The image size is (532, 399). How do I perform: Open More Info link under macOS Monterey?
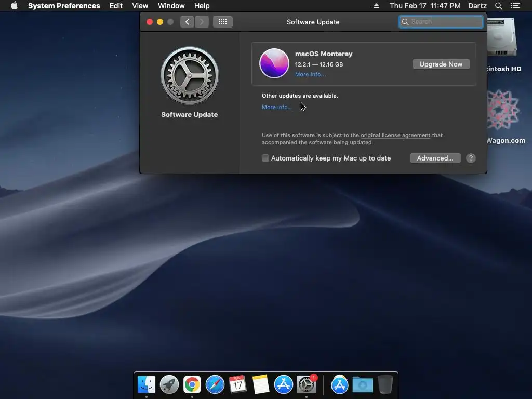pyautogui.click(x=310, y=74)
